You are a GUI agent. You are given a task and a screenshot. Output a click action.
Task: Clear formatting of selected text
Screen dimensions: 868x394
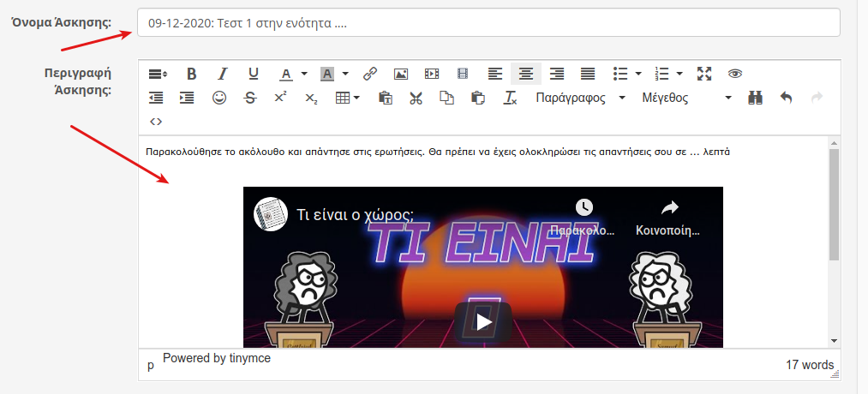(510, 98)
